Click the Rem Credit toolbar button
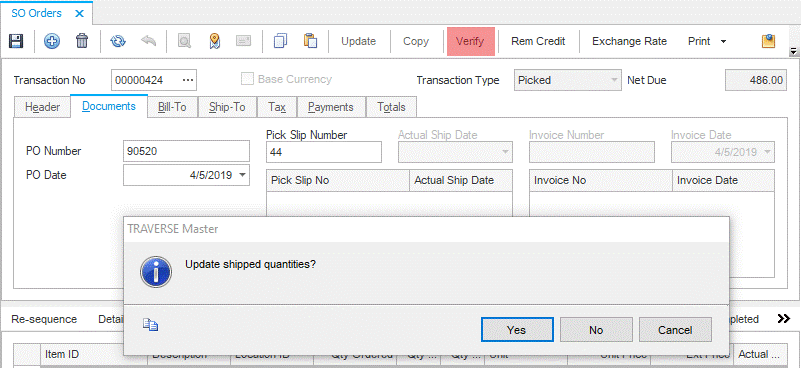 (538, 41)
